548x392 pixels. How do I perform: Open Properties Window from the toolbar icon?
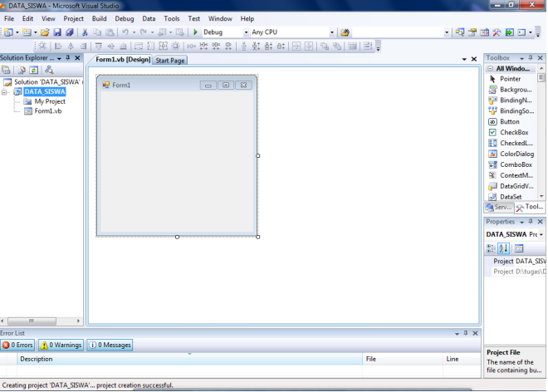[x=472, y=32]
